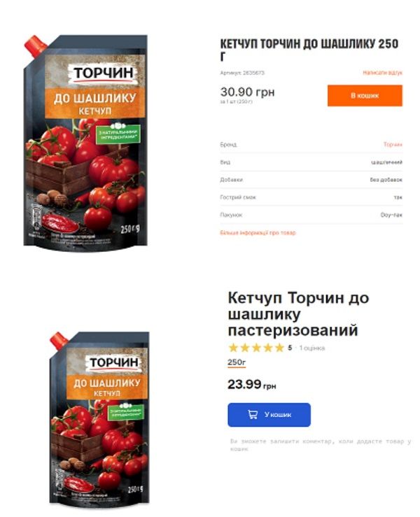Open the Написати відгук link
Viewport: 420px width, 517px height.
pyautogui.click(x=382, y=73)
